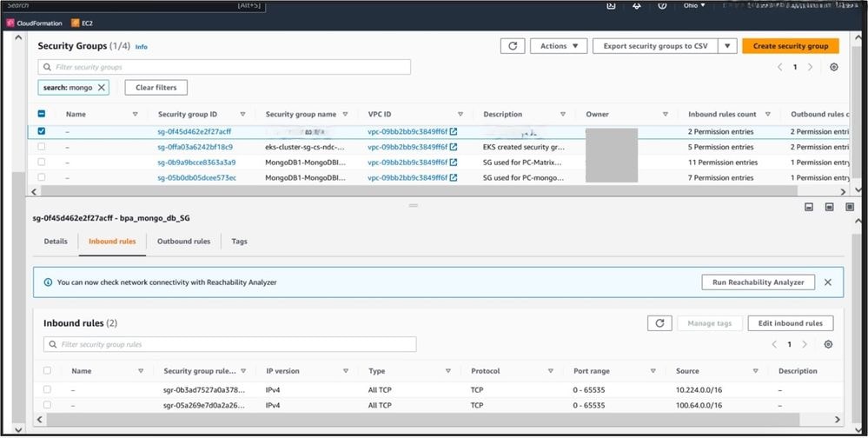Focus the Filter security groups field
The image size is (868, 438).
[x=224, y=67]
